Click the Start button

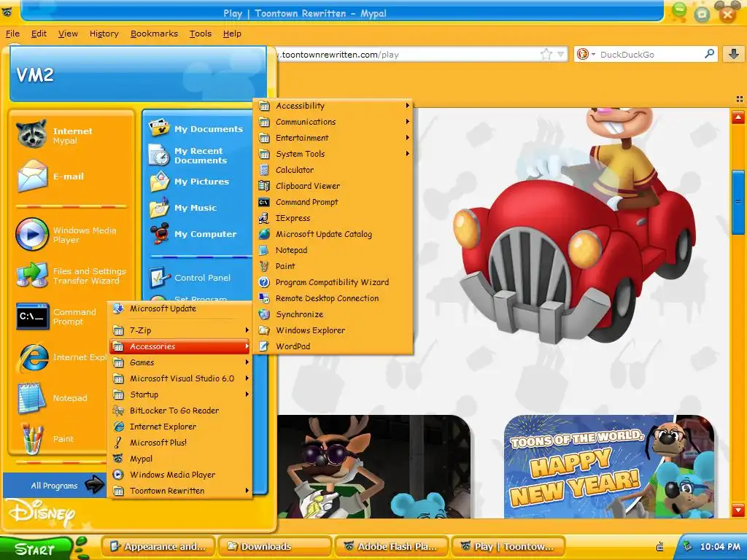[36, 548]
